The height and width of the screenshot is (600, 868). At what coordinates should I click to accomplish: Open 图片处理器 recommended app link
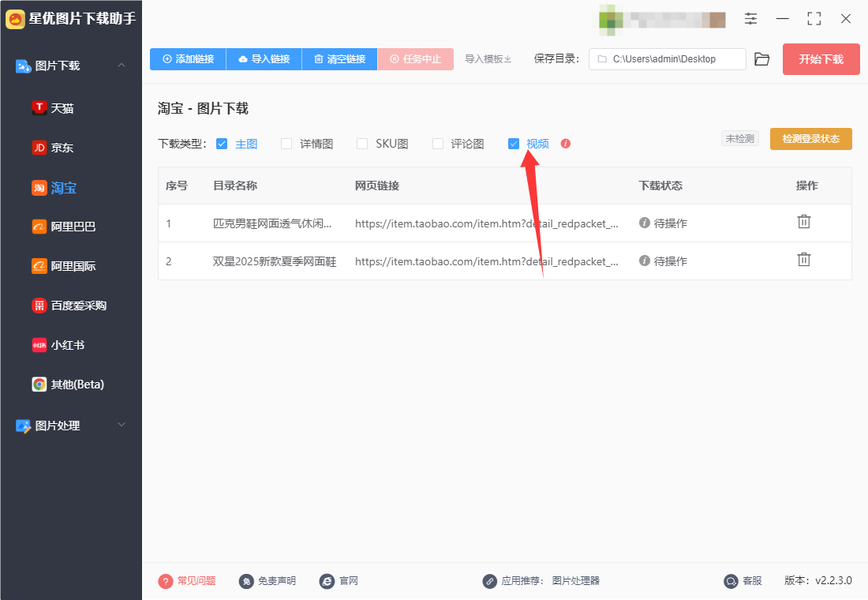[576, 580]
